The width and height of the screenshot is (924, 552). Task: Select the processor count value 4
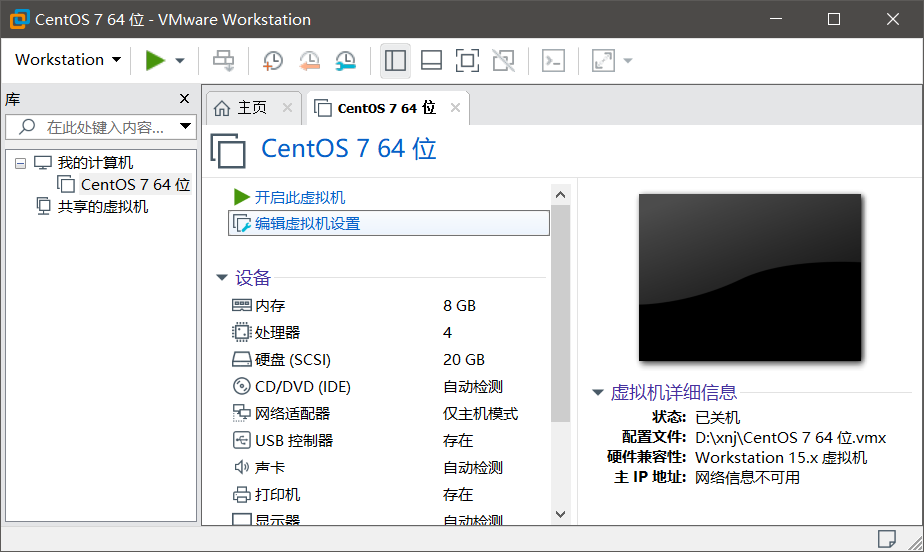[x=447, y=332]
